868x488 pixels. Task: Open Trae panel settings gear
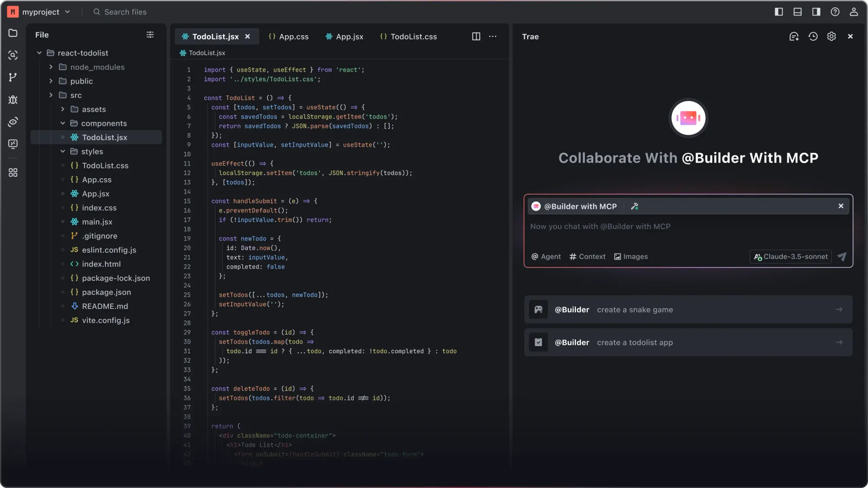832,37
